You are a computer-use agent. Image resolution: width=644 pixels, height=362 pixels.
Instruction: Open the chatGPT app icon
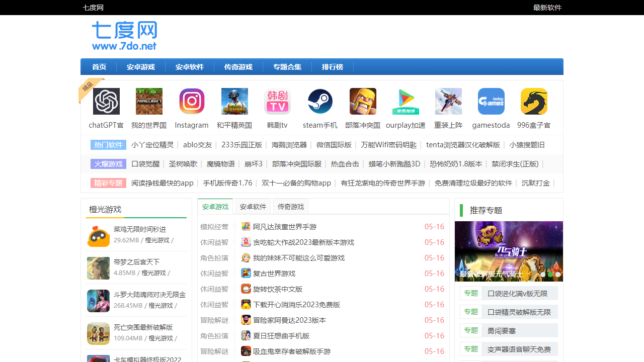pos(106,102)
